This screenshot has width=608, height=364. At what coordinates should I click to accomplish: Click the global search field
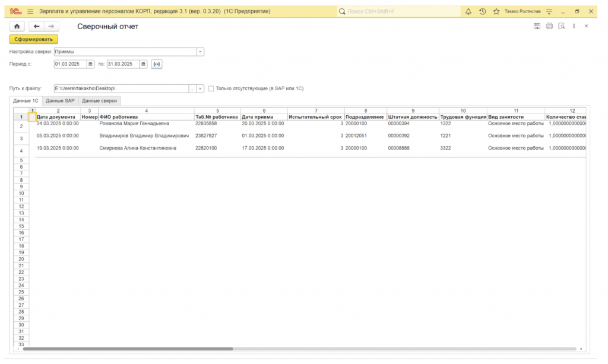tap(398, 11)
